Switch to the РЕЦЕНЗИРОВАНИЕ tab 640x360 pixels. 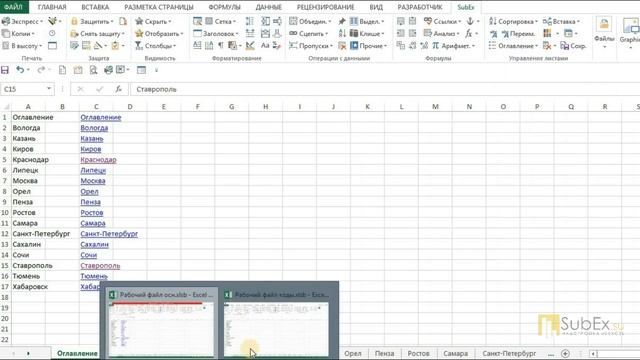click(x=325, y=7)
